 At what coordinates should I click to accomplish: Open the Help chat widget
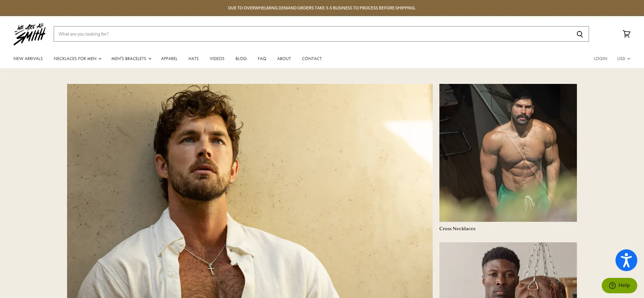(619, 285)
